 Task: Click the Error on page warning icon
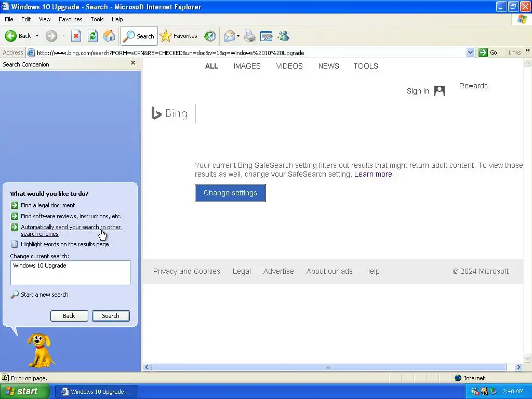click(x=5, y=378)
